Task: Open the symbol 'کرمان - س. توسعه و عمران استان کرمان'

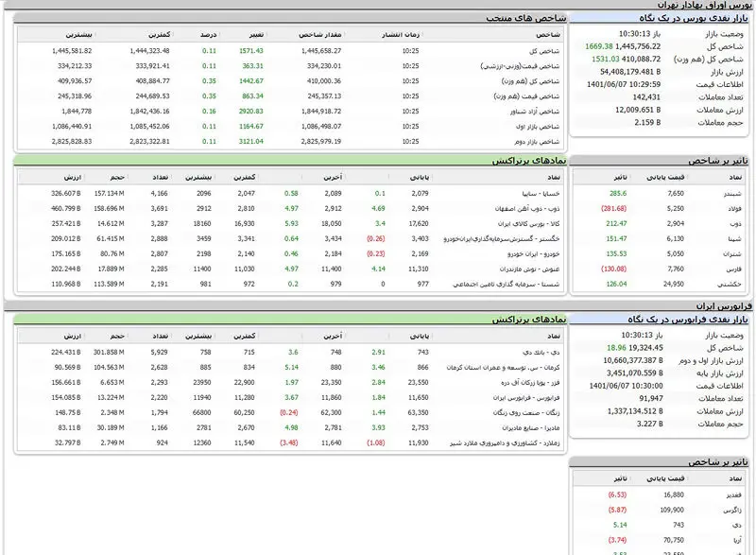Action: (x=503, y=368)
